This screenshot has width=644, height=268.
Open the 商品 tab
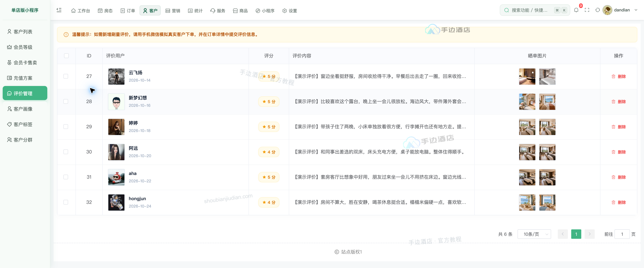(240, 11)
